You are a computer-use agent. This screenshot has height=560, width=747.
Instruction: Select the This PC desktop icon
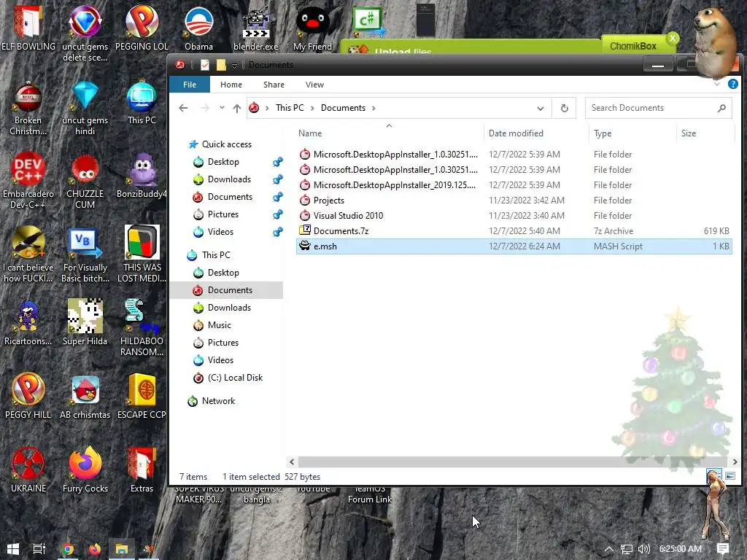pos(142,103)
